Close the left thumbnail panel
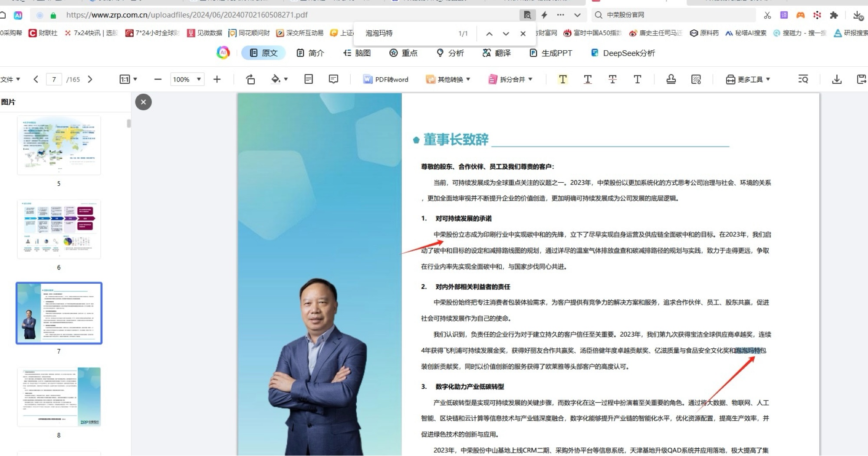 pyautogui.click(x=144, y=102)
